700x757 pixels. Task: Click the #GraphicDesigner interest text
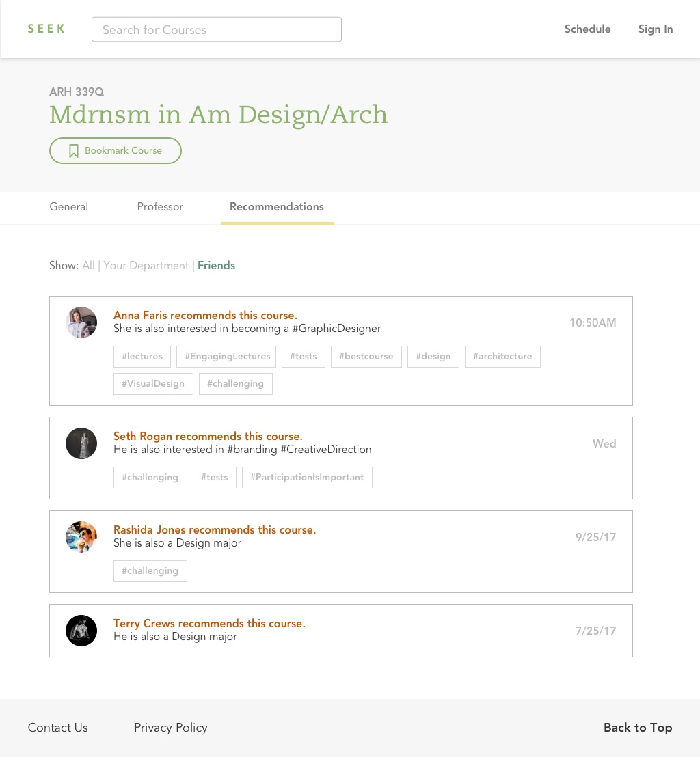point(337,329)
